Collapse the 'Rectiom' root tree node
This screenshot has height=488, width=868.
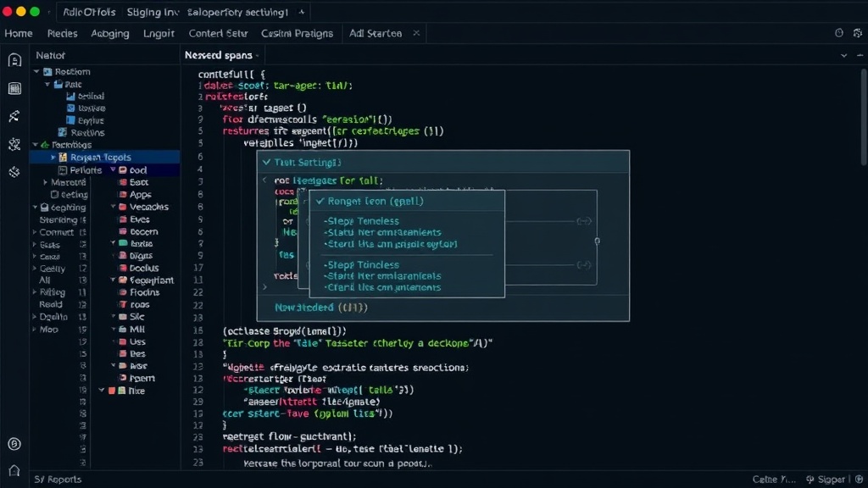pos(36,71)
